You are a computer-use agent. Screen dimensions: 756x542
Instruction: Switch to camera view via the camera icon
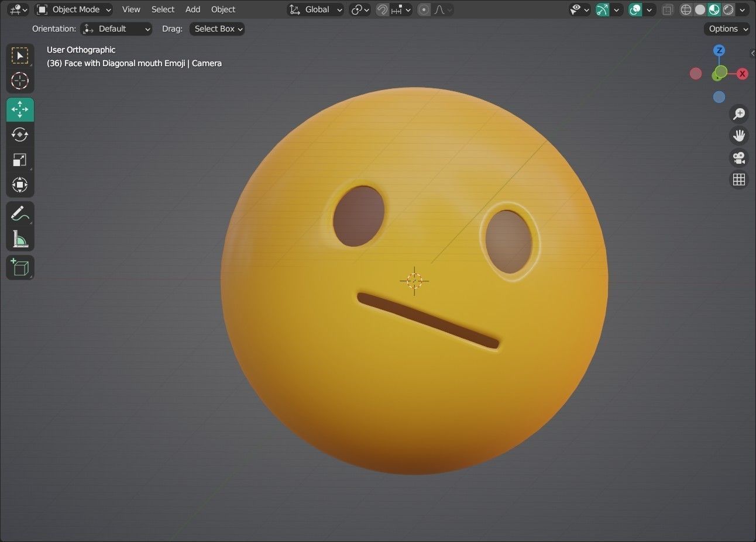point(738,158)
